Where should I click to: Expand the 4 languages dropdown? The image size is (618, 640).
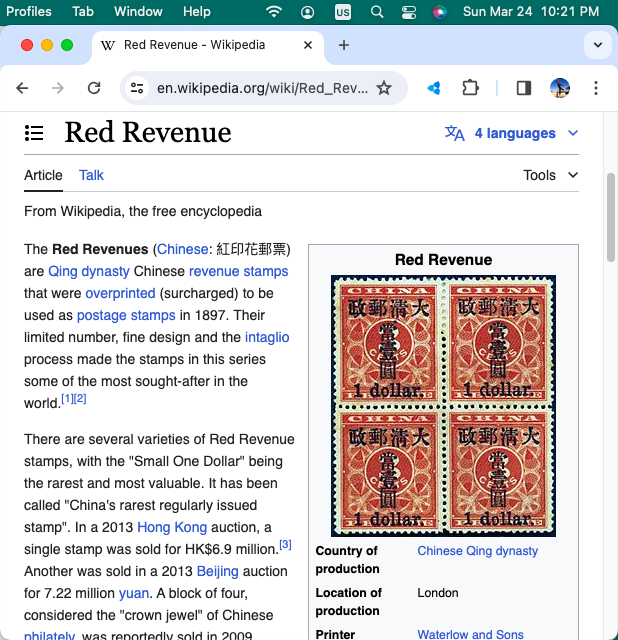pos(512,133)
